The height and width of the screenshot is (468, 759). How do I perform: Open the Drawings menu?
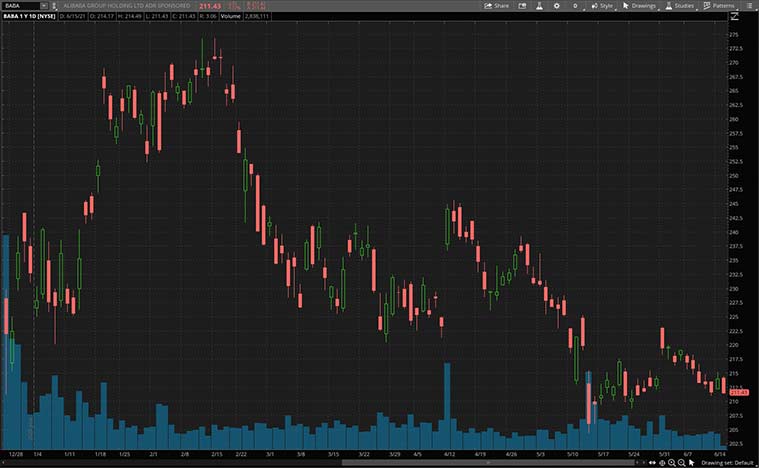(x=638, y=5)
